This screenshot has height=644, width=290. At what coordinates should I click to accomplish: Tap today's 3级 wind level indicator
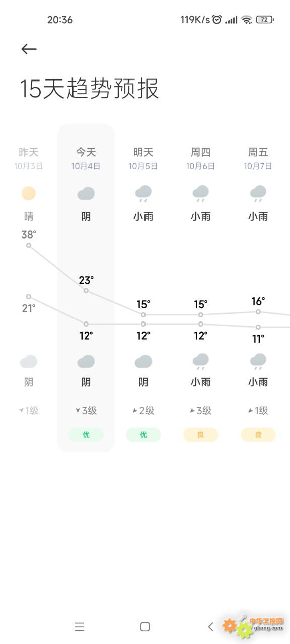86,411
